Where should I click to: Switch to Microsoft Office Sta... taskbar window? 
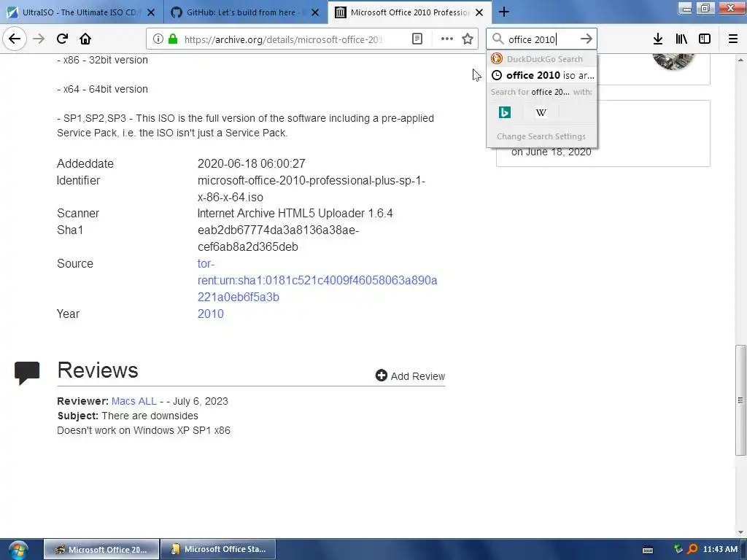point(218,550)
